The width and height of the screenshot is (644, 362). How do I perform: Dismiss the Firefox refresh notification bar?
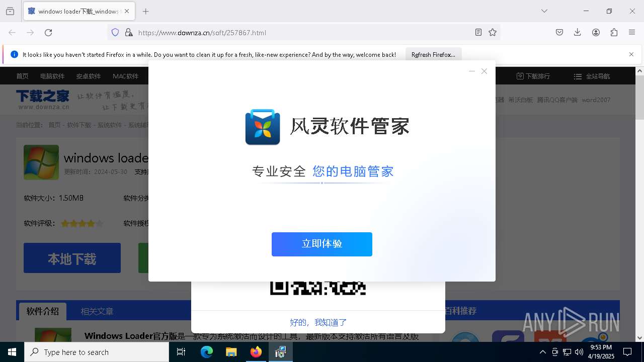tap(631, 54)
